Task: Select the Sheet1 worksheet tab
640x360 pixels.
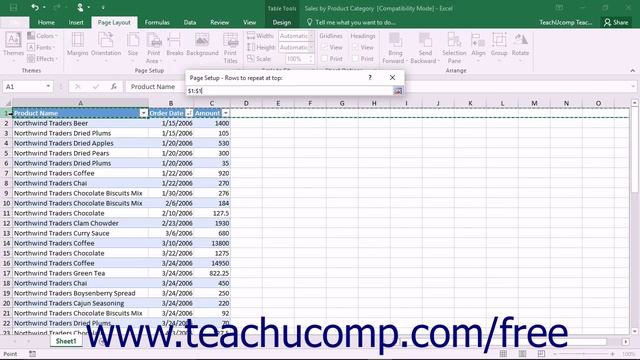Action: 66,341
